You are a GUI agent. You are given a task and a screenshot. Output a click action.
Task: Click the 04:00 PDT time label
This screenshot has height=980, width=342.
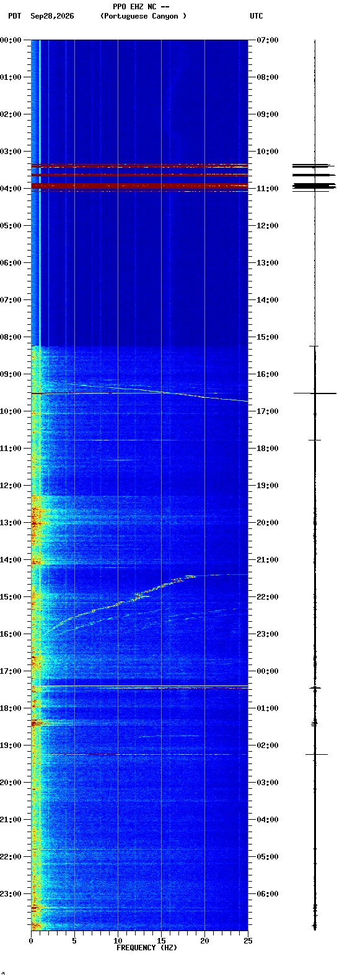coord(11,189)
